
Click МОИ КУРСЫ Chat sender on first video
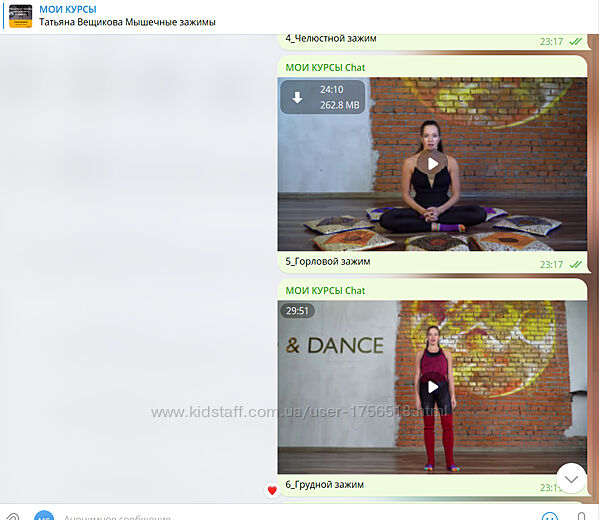click(325, 66)
